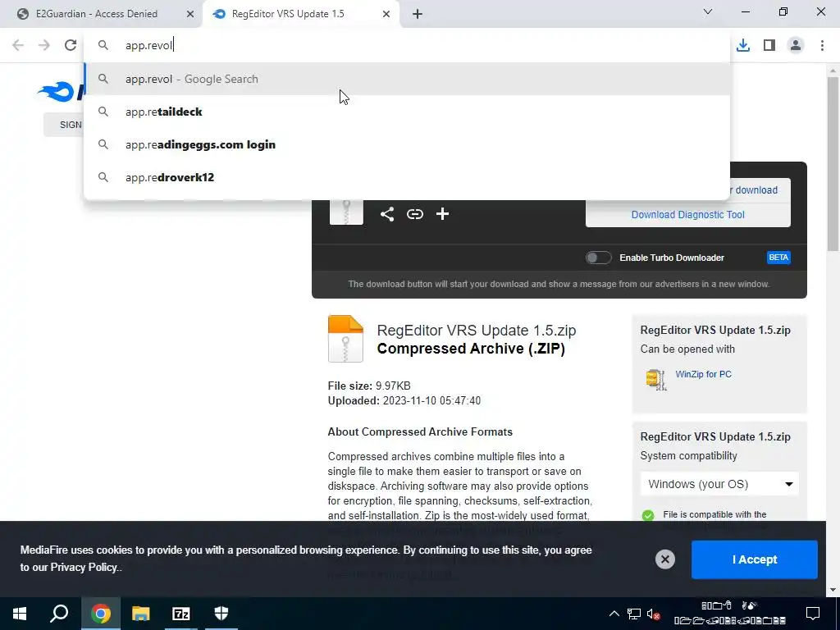The image size is (840, 630).
Task: Click the network tray icon
Action: 634,614
